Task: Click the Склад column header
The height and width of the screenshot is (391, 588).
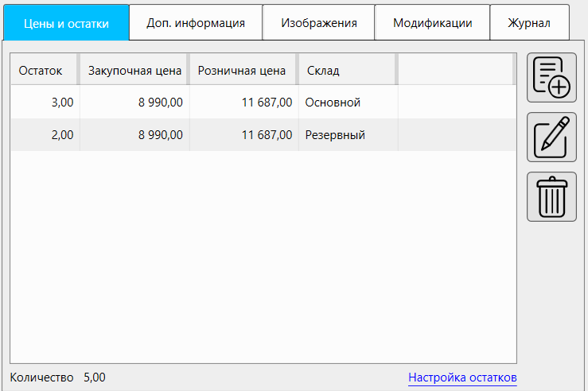Action: (323, 70)
